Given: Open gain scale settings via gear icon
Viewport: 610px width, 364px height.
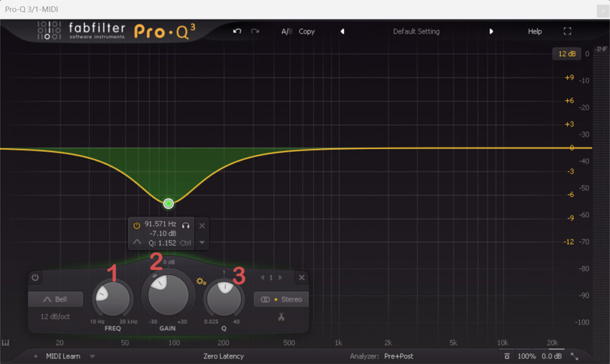Looking at the screenshot, I should point(200,282).
